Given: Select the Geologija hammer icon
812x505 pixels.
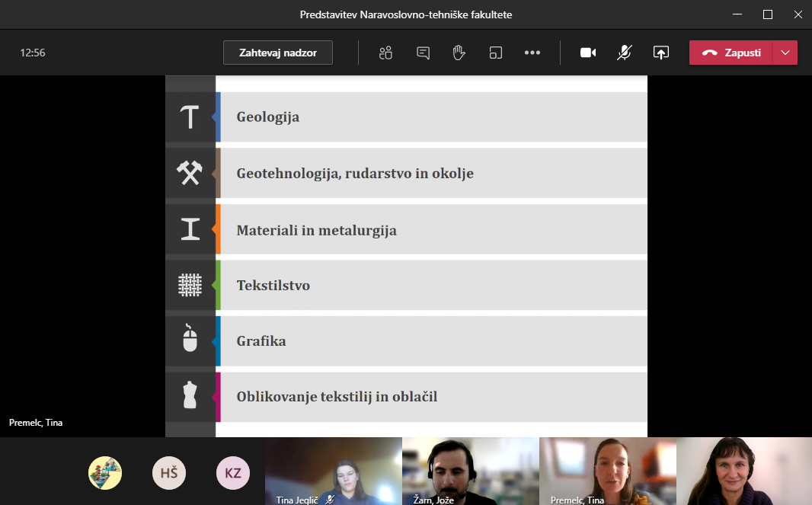Looking at the screenshot, I should 190,117.
